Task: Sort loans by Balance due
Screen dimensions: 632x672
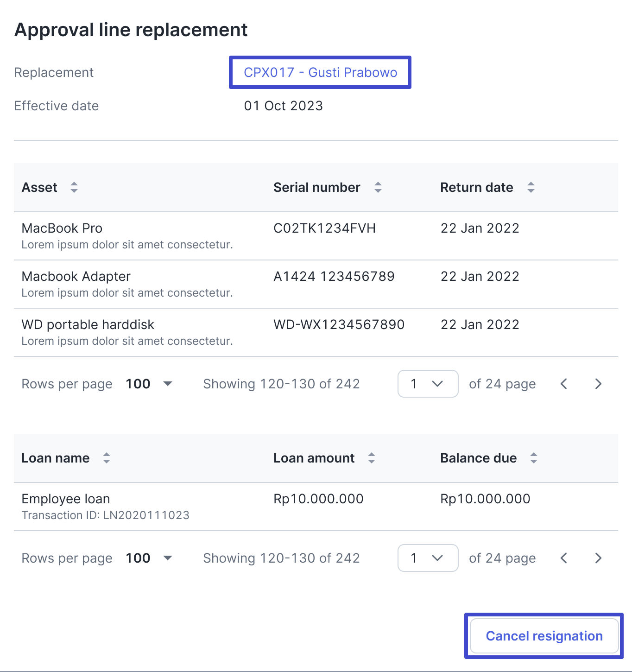Action: point(533,458)
